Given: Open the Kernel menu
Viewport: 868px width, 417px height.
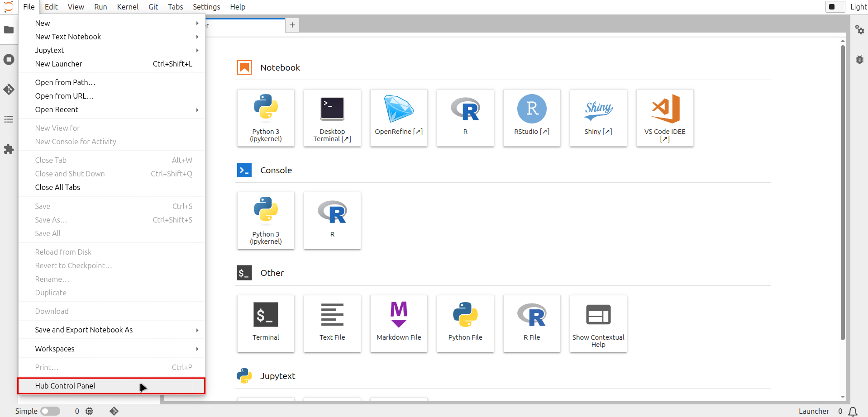Looking at the screenshot, I should click(x=128, y=7).
